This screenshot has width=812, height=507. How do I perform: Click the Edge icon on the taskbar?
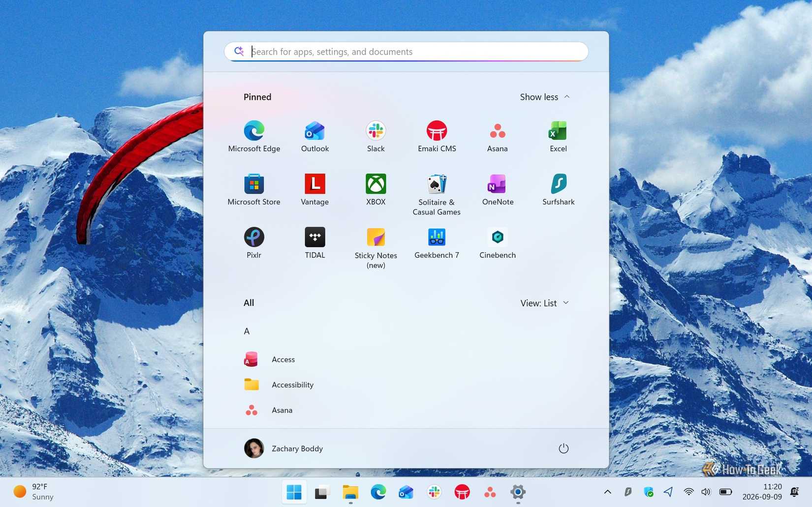tap(378, 492)
